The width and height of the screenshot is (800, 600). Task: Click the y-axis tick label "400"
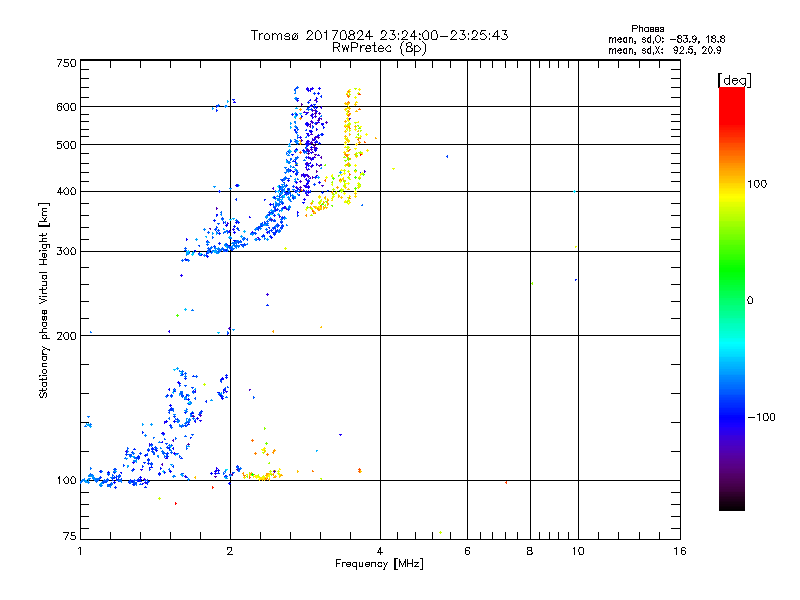tap(66, 192)
